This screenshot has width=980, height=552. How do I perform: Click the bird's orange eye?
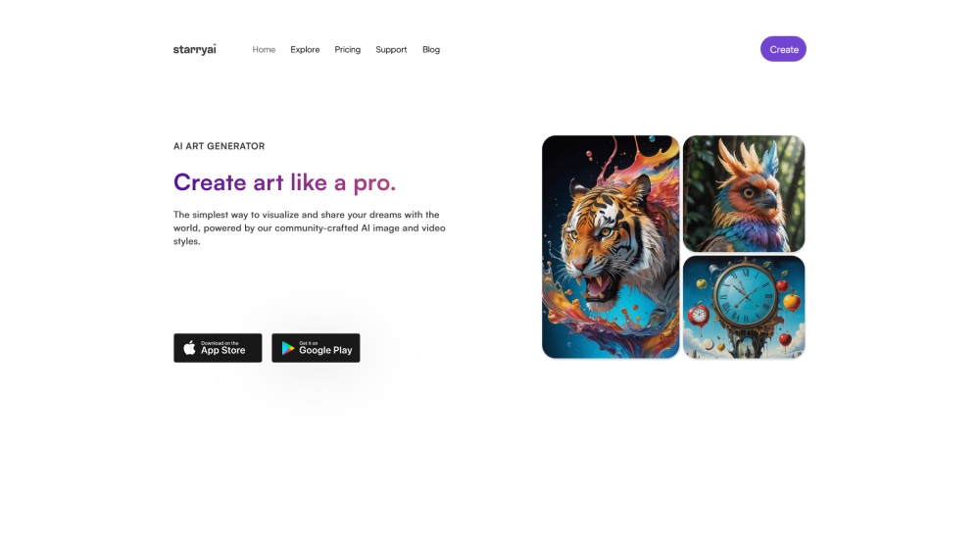[x=748, y=192]
